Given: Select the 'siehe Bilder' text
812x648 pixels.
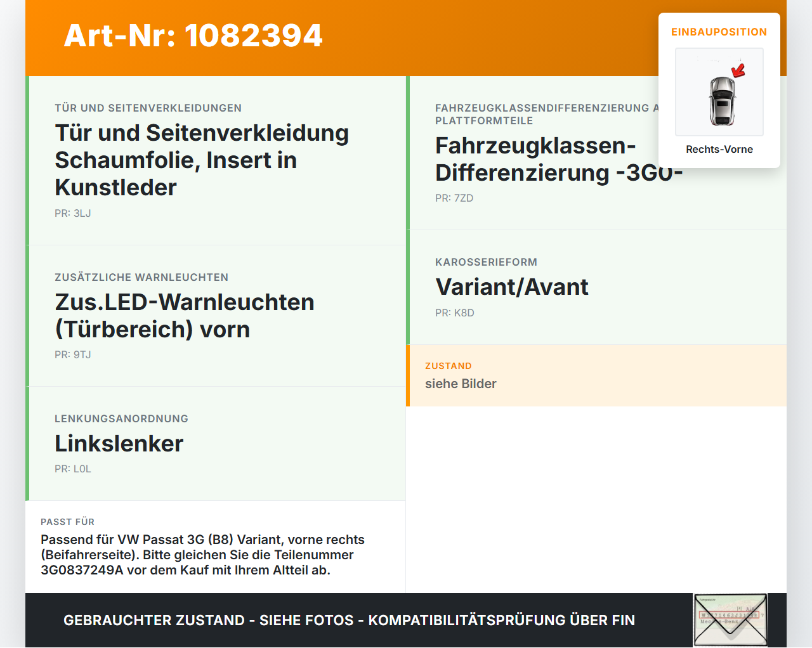Looking at the screenshot, I should [461, 384].
